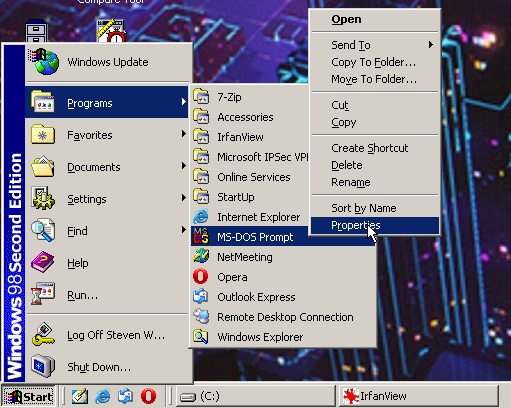The width and height of the screenshot is (511, 408).
Task: Click the Start button
Action: [x=29, y=396]
